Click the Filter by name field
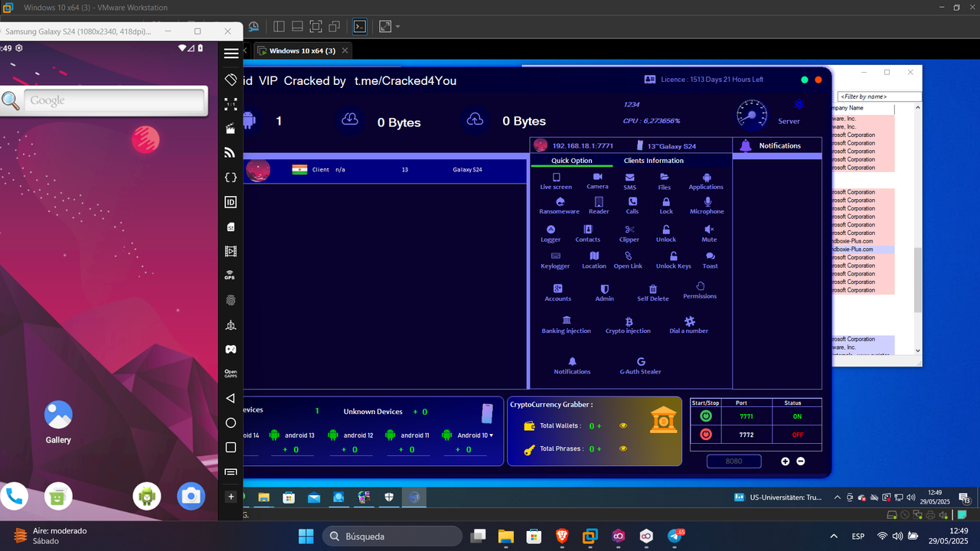 click(880, 96)
